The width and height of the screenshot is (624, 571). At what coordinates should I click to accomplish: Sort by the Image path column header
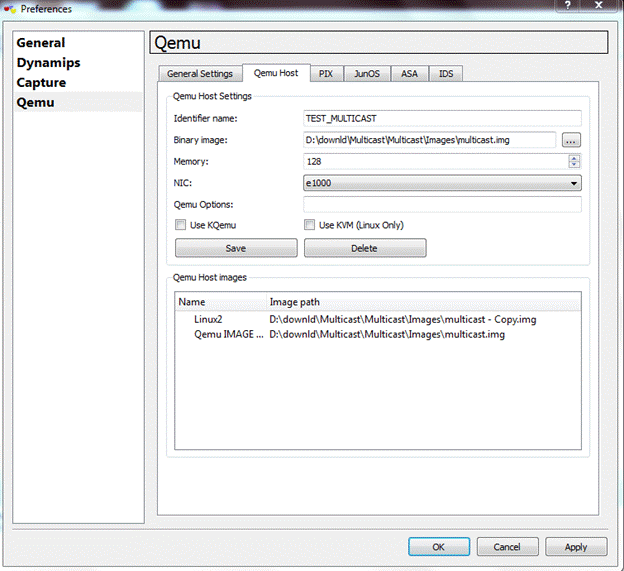pyautogui.click(x=423, y=302)
